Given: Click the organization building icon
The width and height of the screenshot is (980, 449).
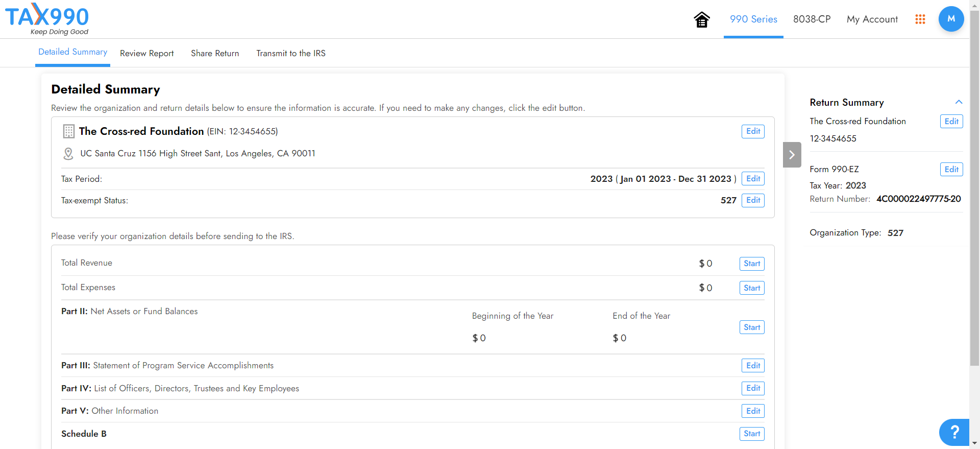Looking at the screenshot, I should (x=68, y=131).
